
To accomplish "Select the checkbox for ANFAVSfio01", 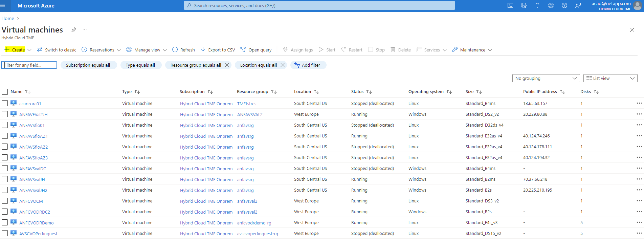I will 5,125.
